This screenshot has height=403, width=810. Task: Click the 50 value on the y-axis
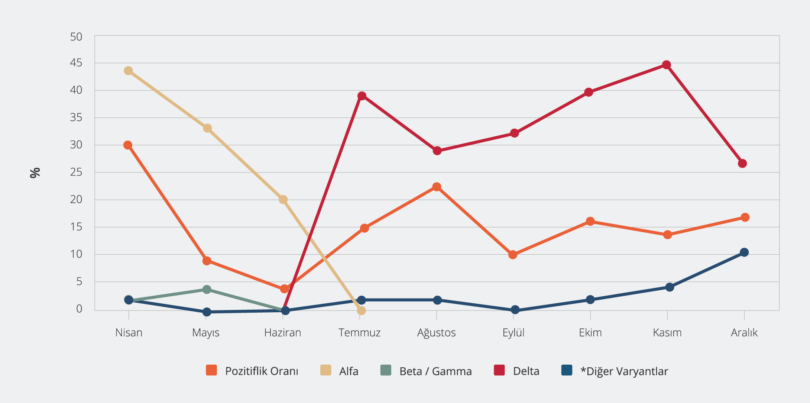pos(76,37)
